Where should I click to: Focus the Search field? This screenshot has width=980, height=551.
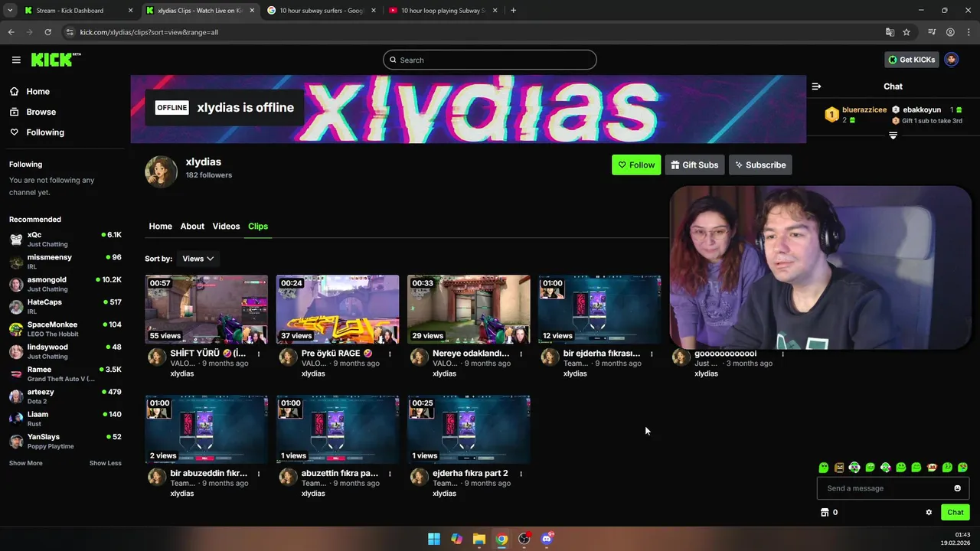[x=490, y=60]
